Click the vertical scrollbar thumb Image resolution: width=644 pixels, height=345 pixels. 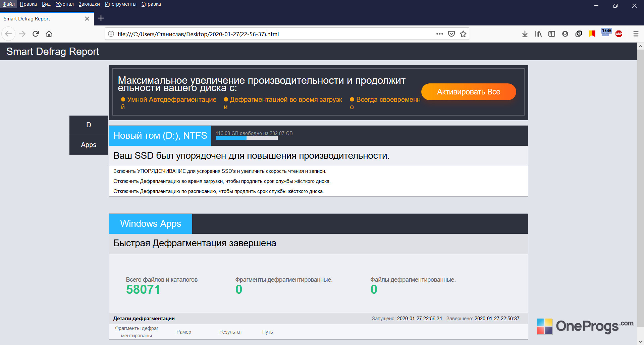pos(640,188)
